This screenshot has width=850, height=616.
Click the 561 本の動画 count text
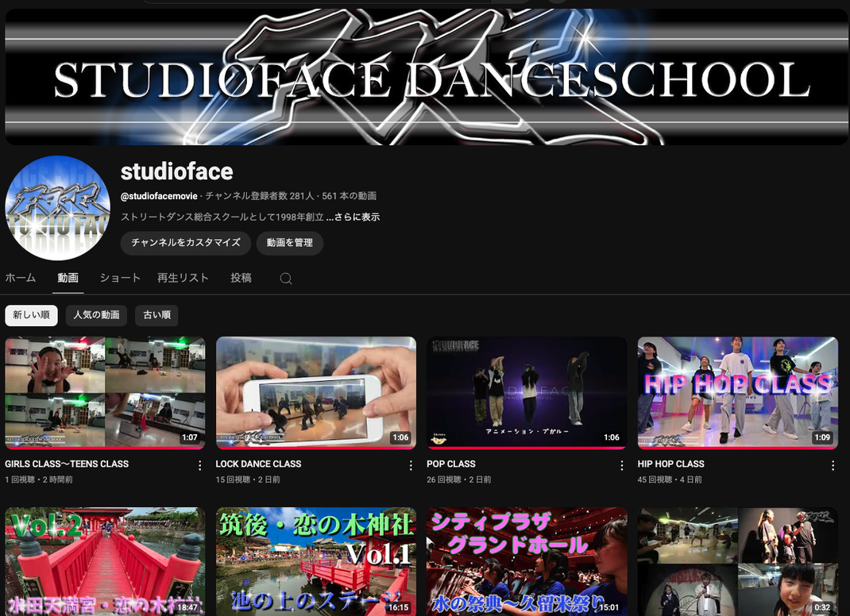coord(349,196)
